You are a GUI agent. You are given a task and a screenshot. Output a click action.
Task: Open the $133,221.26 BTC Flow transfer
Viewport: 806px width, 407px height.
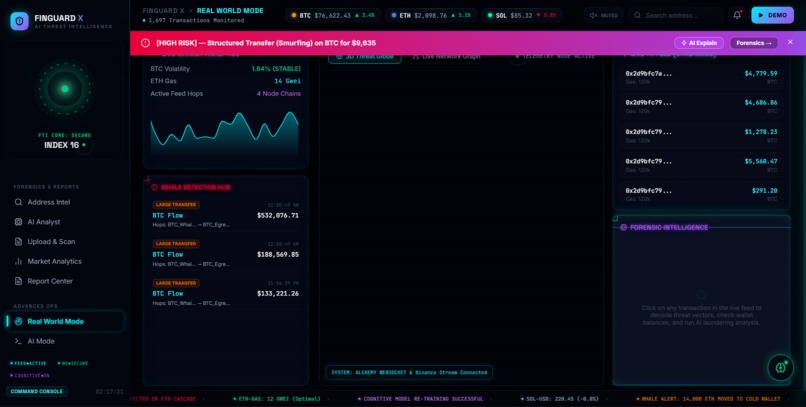point(225,293)
